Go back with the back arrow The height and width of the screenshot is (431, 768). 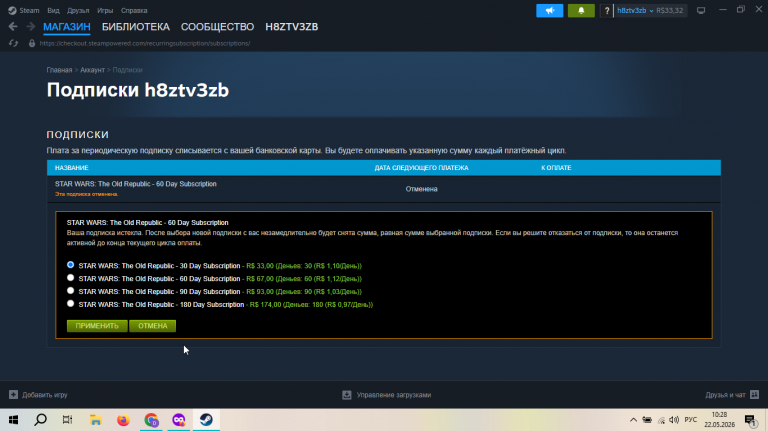[13, 26]
